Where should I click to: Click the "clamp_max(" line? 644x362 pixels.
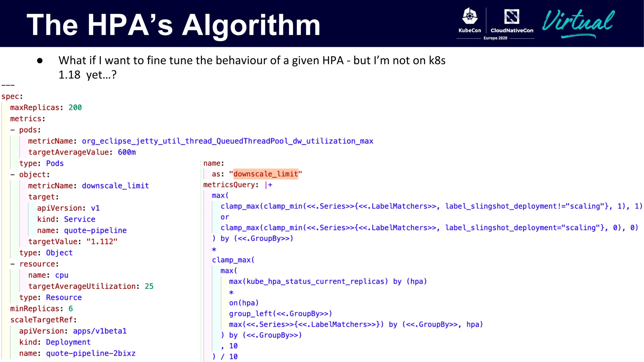[x=233, y=260]
